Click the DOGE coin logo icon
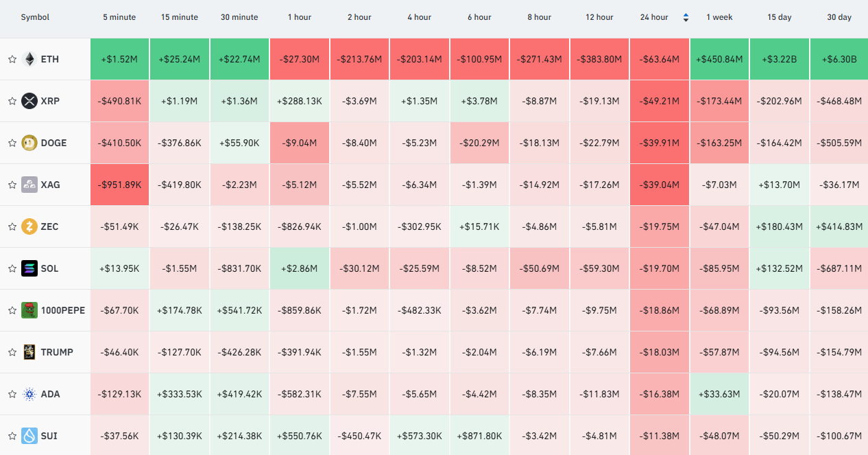The image size is (868, 455). (29, 143)
